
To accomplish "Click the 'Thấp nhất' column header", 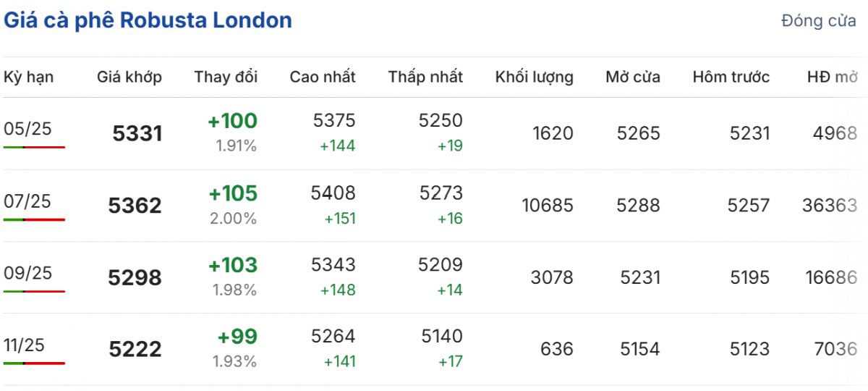I will 425,77.
